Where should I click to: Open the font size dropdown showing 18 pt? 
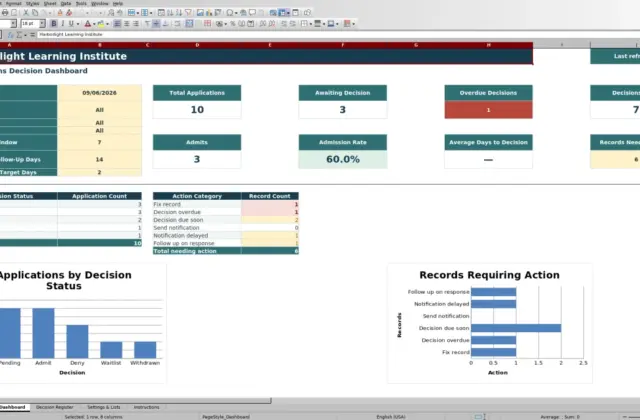click(x=42, y=24)
